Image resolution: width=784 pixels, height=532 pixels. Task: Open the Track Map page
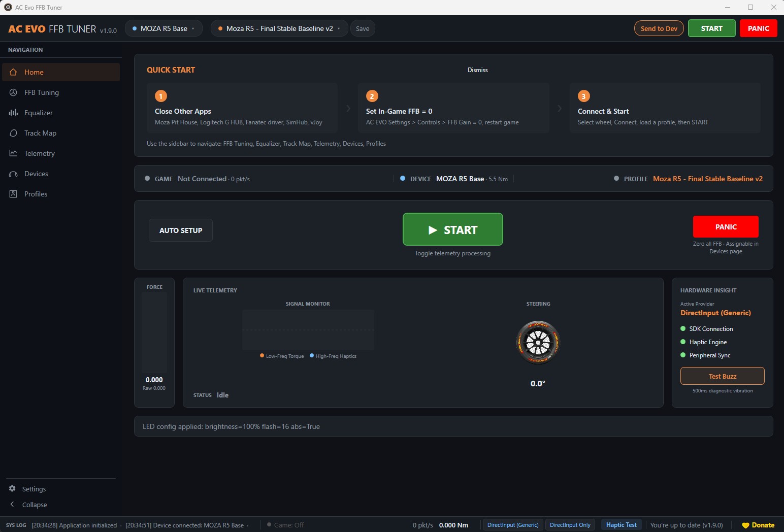61,133
